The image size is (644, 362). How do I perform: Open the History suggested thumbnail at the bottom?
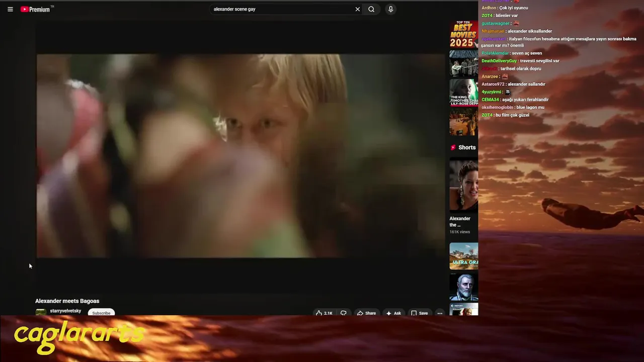pos(463,309)
